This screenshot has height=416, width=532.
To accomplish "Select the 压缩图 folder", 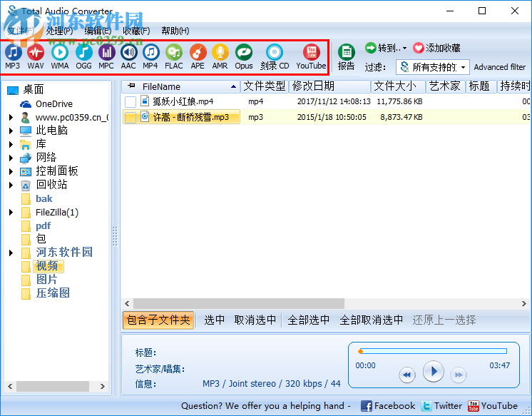I will click(53, 293).
